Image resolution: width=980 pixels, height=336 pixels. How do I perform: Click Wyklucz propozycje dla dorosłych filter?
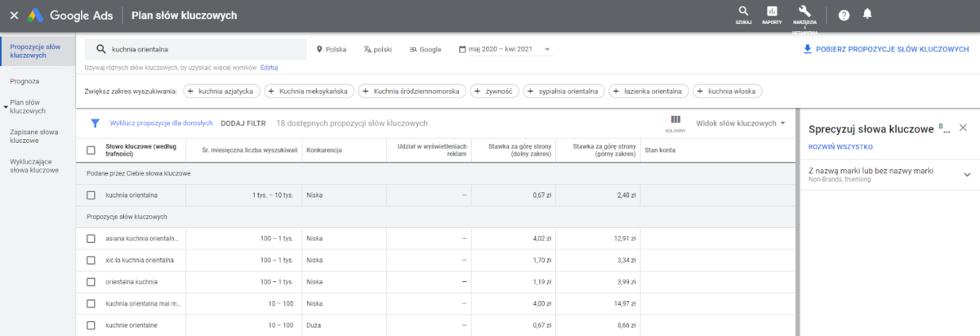click(162, 123)
